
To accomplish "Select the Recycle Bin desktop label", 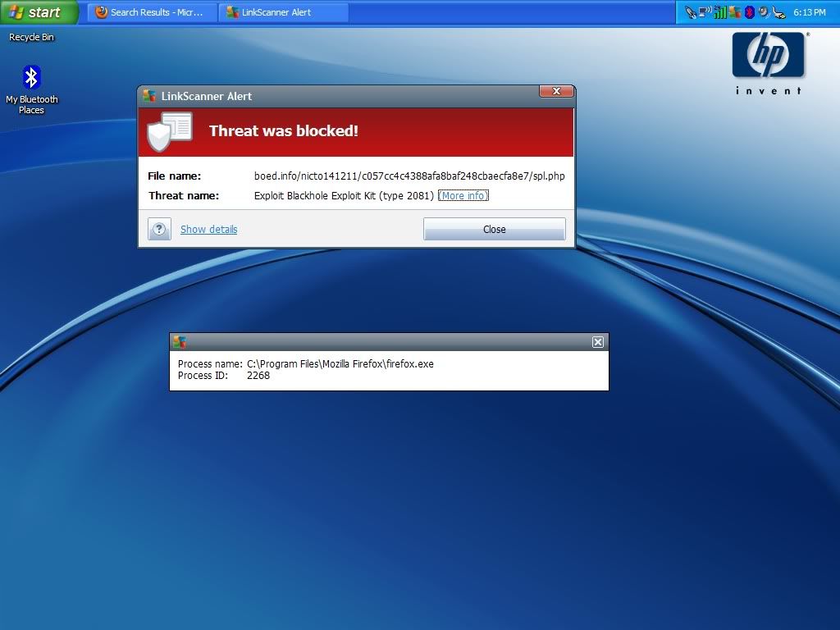I will 32,37.
